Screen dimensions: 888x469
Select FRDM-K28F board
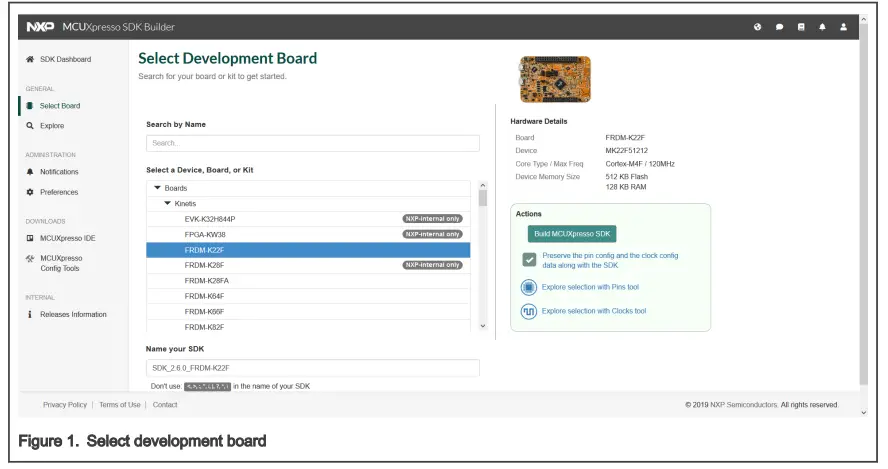coord(308,265)
